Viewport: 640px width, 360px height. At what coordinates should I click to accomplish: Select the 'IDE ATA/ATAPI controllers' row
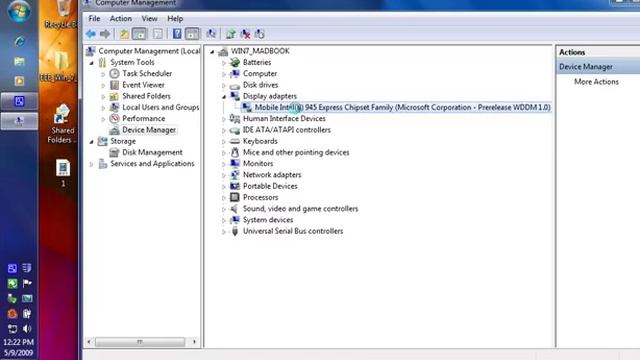click(x=287, y=130)
